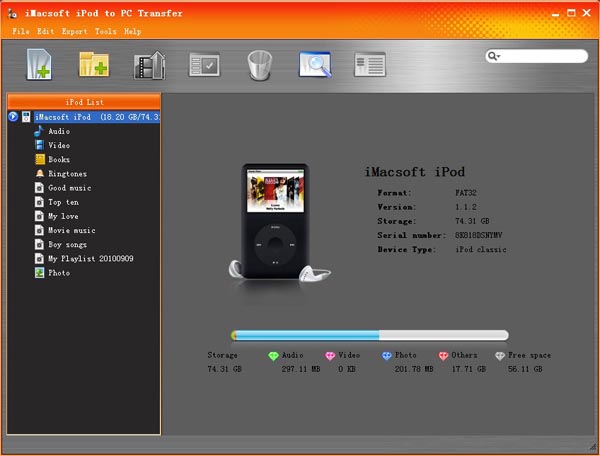Screen dimensions: 600x456
Task: Click the version value 1.1.2
Action: (466, 207)
